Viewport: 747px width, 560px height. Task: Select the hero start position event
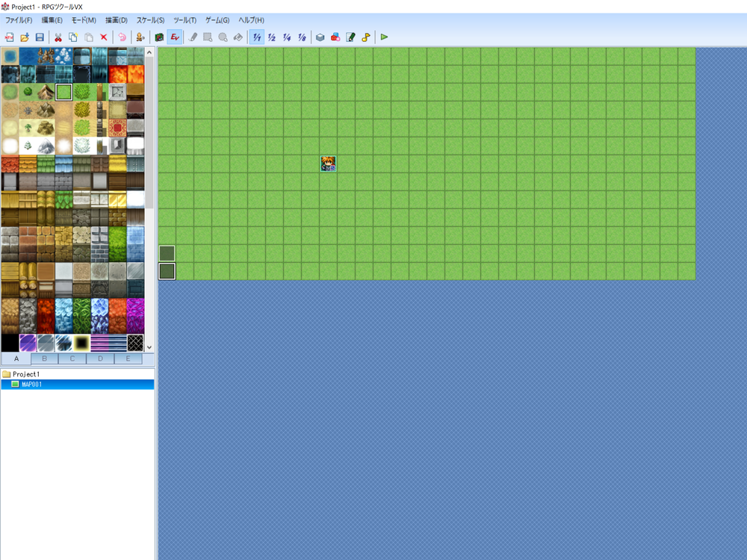click(328, 164)
